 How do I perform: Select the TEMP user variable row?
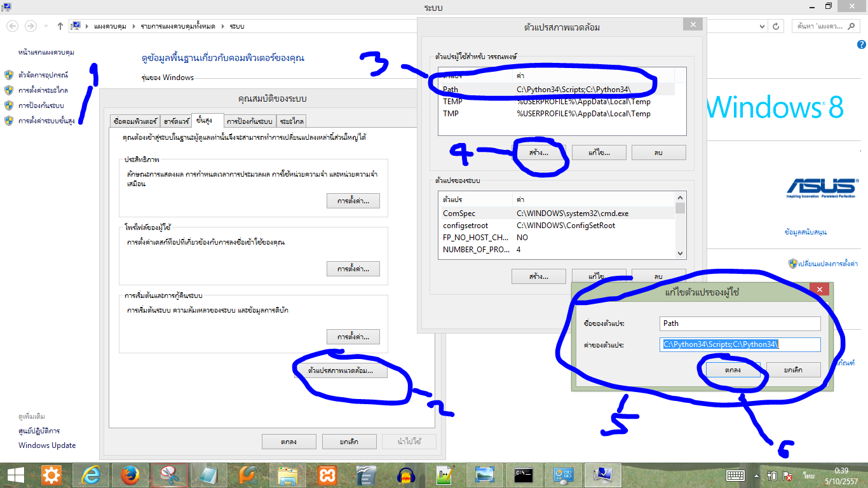coord(558,102)
